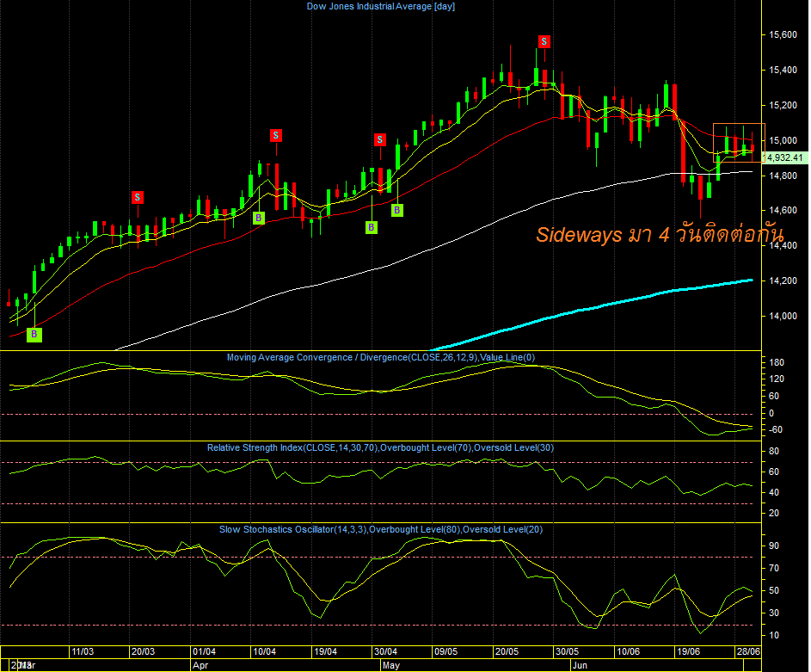Screen dimensions: 811x672
Task: Click the current price tag 4,932.41
Action: point(784,157)
